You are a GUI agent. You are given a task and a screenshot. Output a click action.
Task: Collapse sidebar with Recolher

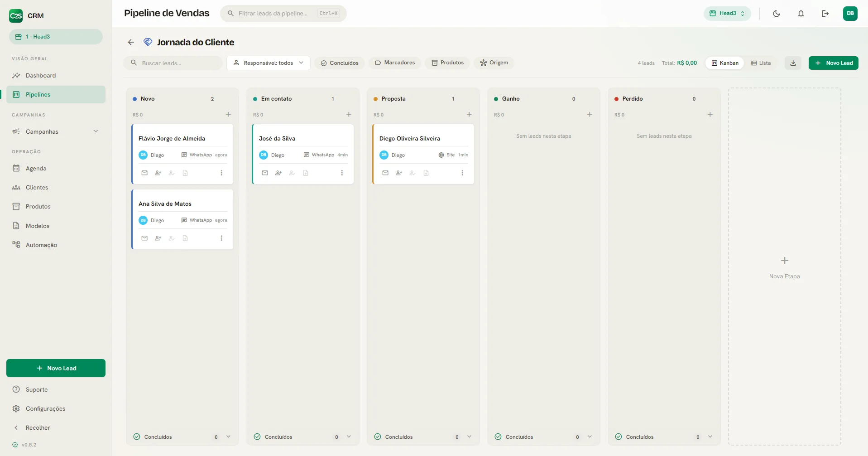click(56, 427)
